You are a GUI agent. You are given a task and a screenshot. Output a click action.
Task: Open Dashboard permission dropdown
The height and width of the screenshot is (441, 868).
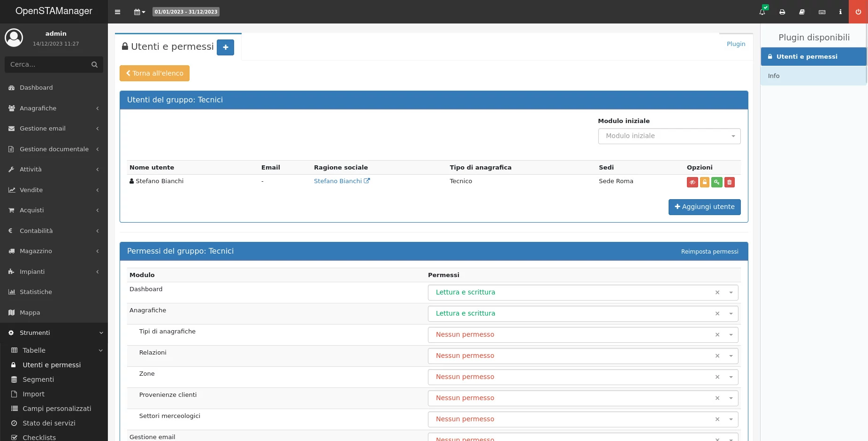pyautogui.click(x=583, y=293)
